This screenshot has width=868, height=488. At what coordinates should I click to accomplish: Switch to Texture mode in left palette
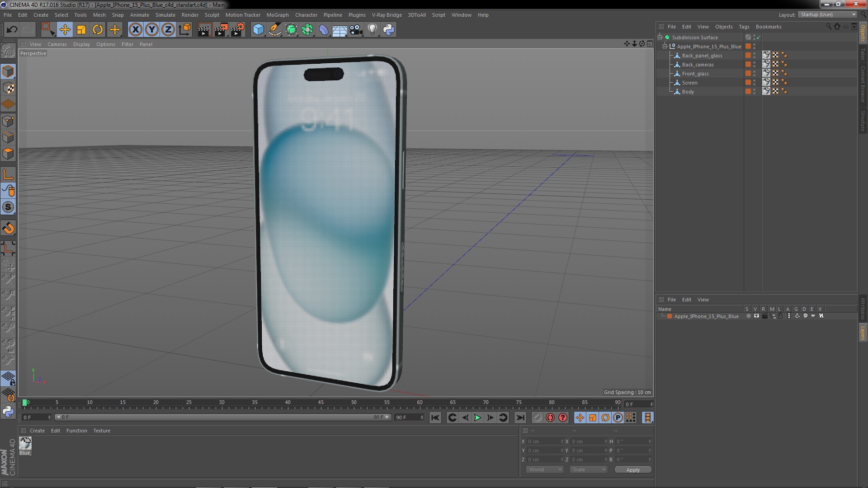(8, 88)
